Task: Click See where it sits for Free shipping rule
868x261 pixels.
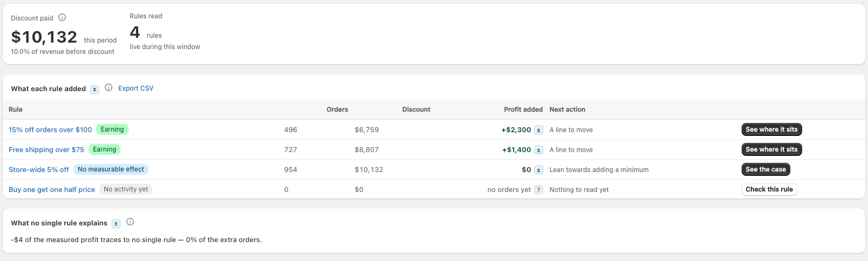Action: 771,149
